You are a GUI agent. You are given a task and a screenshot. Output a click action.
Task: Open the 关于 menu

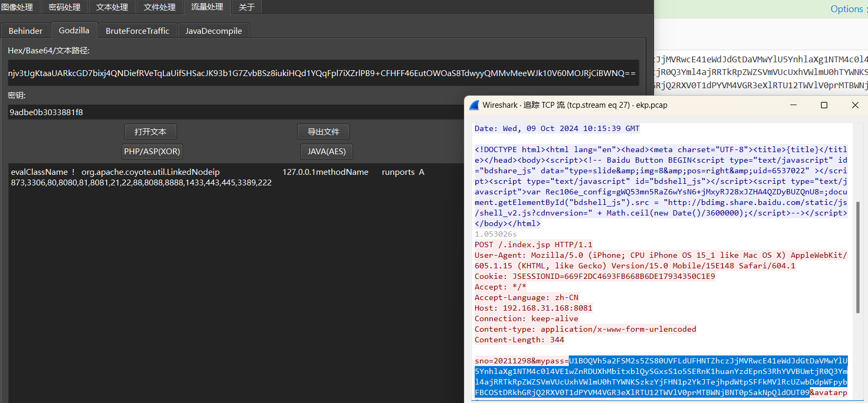tap(247, 7)
